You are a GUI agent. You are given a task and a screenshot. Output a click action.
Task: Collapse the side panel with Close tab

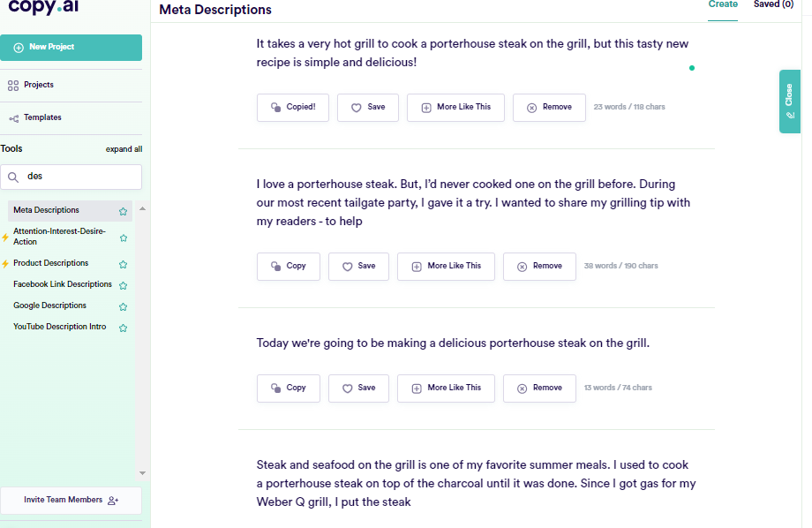click(789, 101)
